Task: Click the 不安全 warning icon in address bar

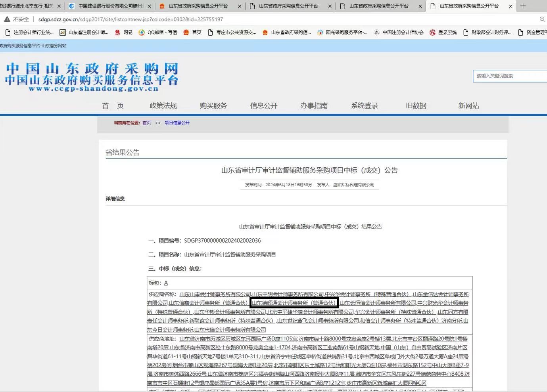Action: (x=6, y=19)
